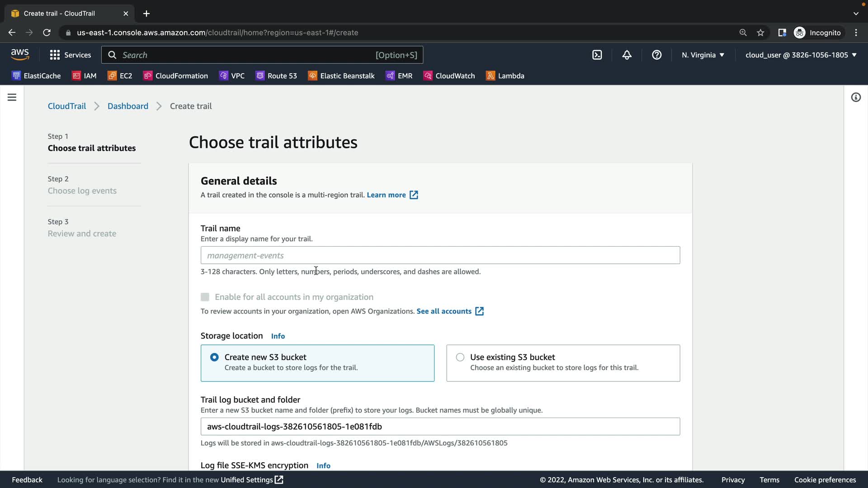Screen dimensions: 868x488
Task: Open a new browser tab
Action: [146, 14]
